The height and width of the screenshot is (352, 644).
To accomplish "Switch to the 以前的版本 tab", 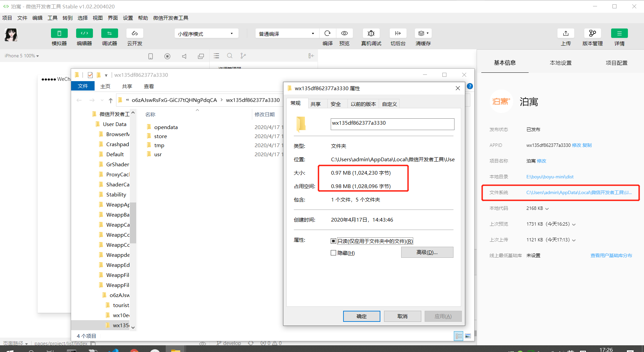I will click(363, 104).
